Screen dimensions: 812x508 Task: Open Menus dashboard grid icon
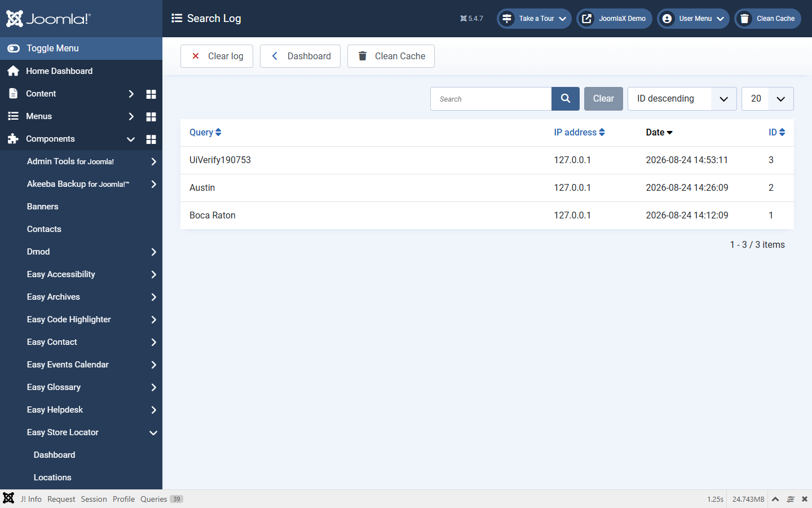[151, 116]
